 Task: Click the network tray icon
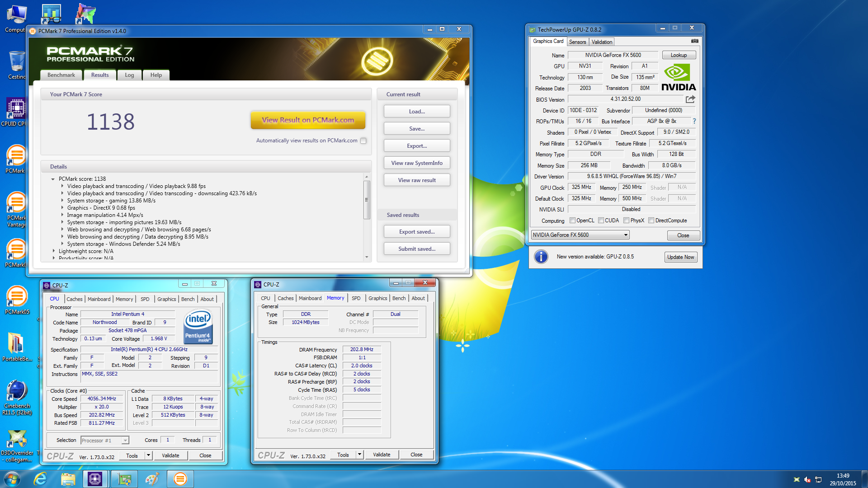click(x=818, y=479)
